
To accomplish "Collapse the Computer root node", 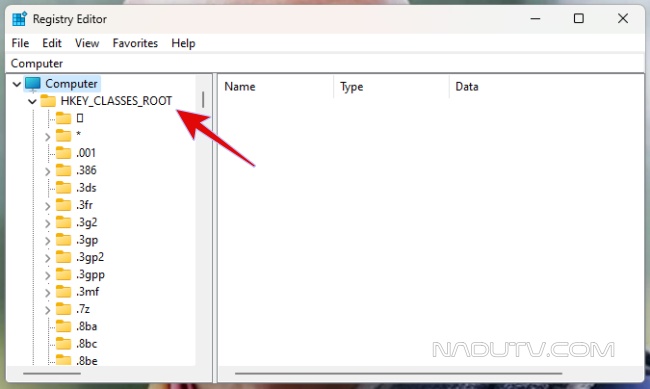I will tap(17, 84).
